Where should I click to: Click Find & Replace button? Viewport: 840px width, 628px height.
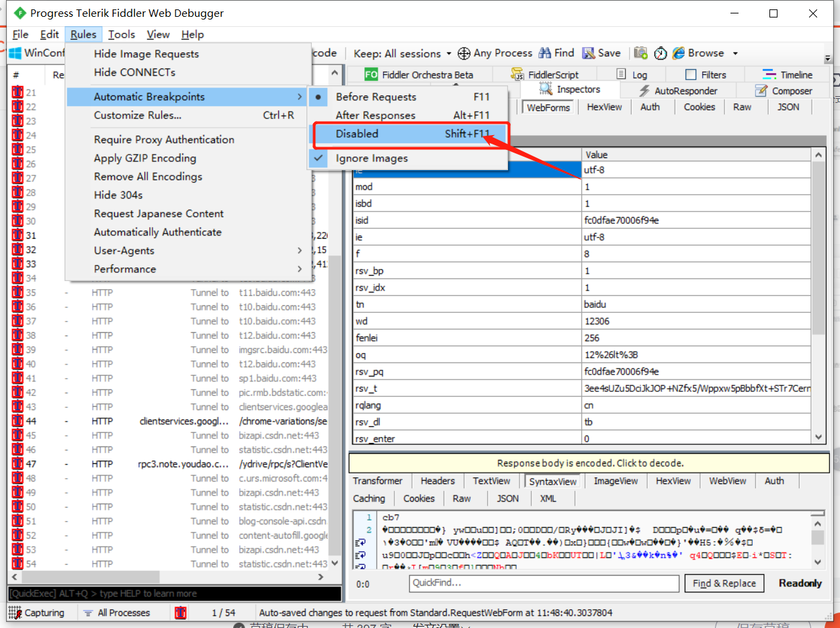[x=724, y=584]
